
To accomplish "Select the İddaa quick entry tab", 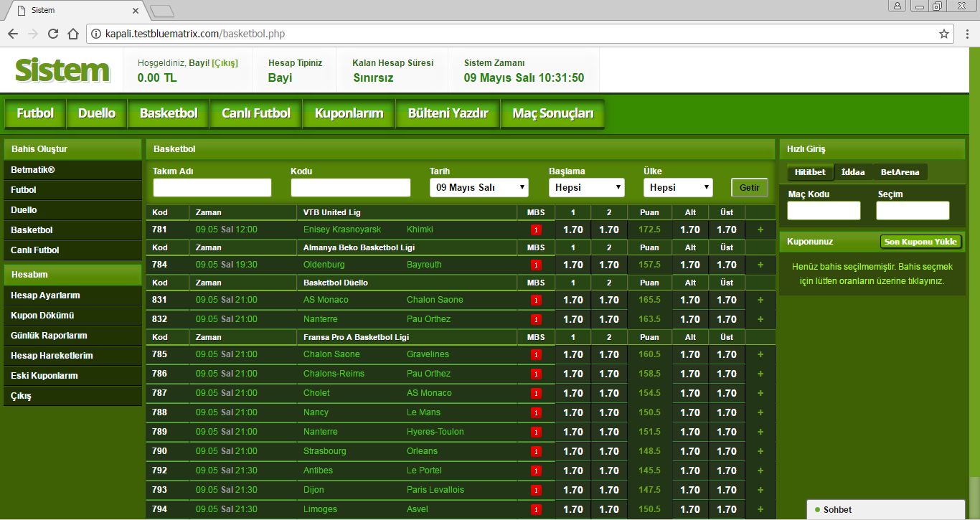I will click(853, 172).
